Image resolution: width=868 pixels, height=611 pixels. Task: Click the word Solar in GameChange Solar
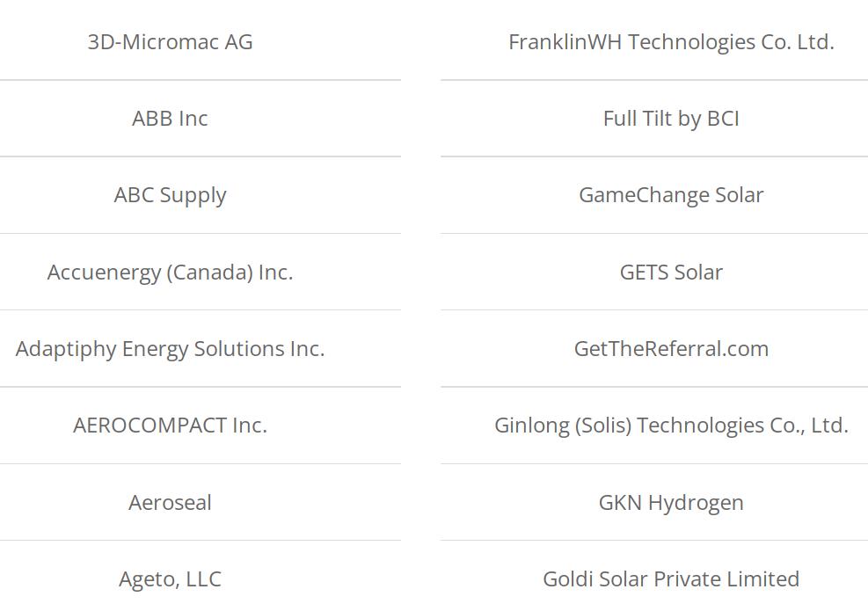point(739,195)
